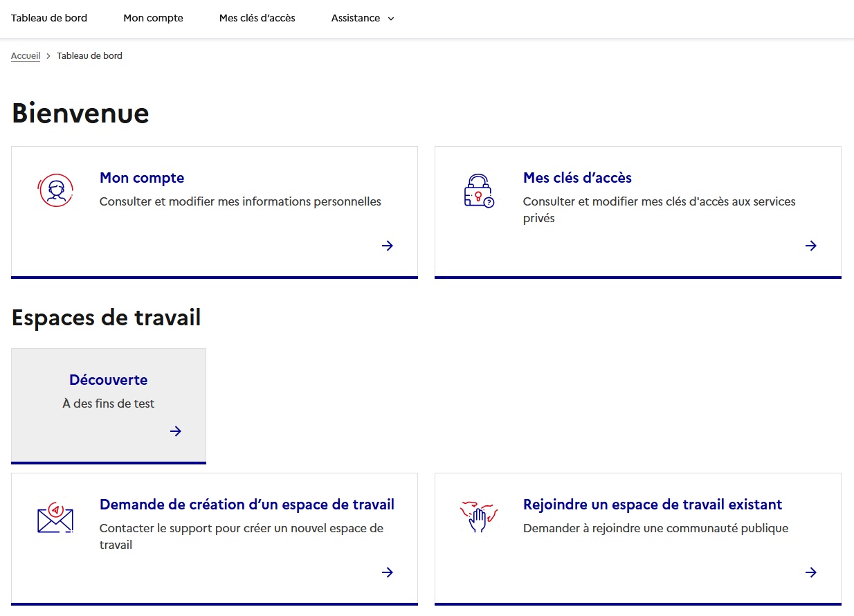Click the envelope icon for workspace creation request

click(55, 518)
